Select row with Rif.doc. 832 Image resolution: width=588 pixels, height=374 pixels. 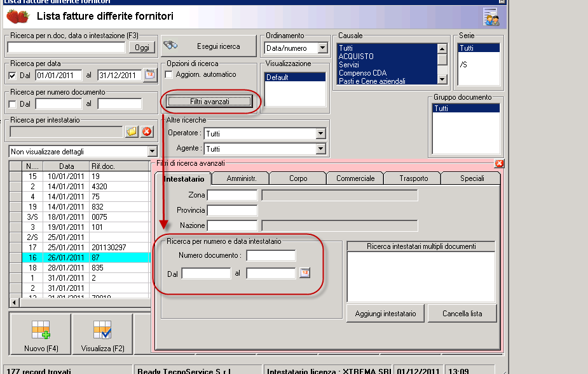coord(80,206)
